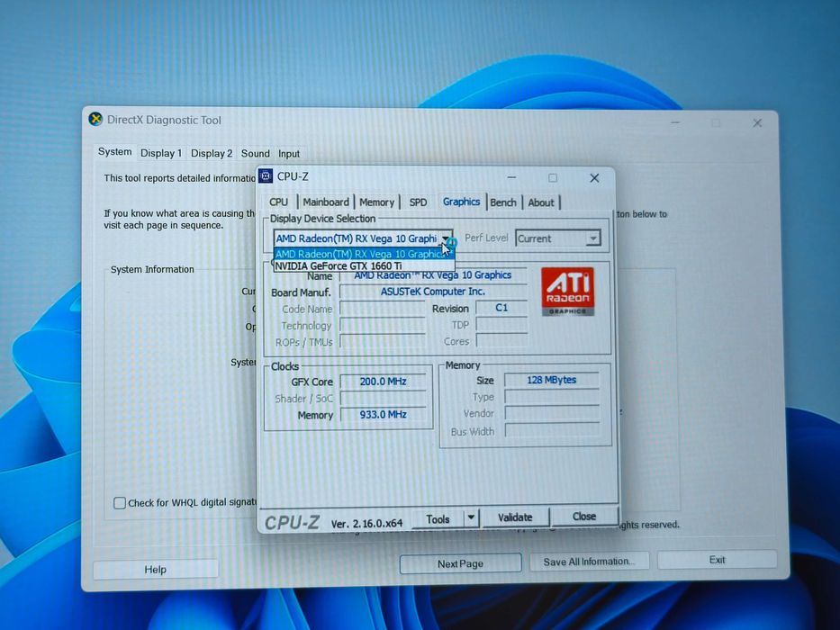Switch to the Mainboard tab
This screenshot has height=630, width=840.
[326, 202]
